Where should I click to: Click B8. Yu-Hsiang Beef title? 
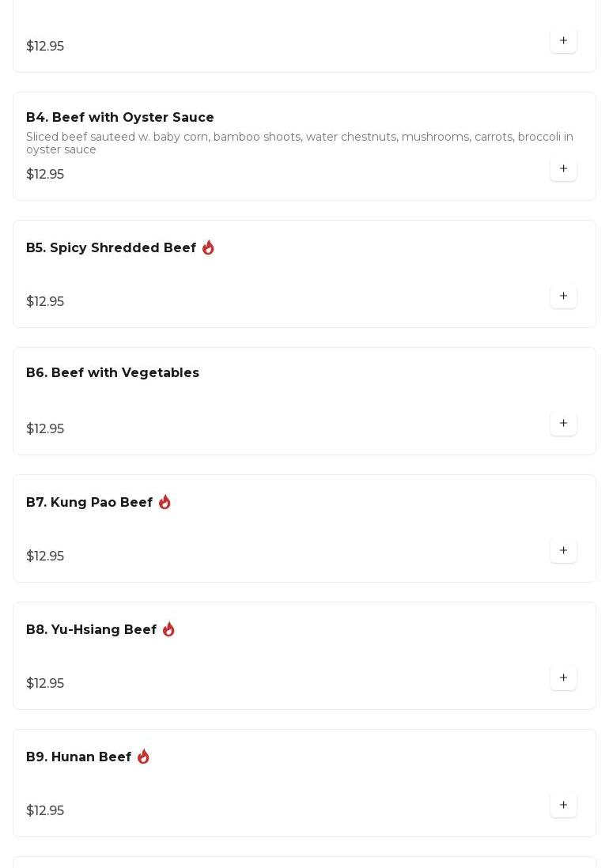[91, 630]
